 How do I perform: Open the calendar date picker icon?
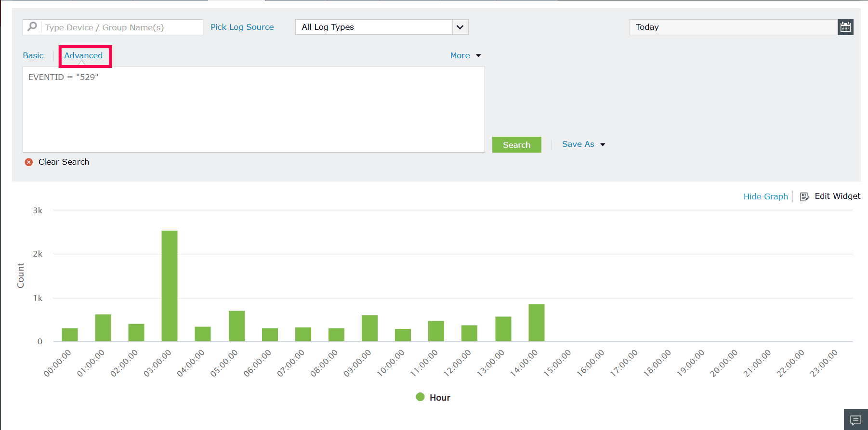845,27
